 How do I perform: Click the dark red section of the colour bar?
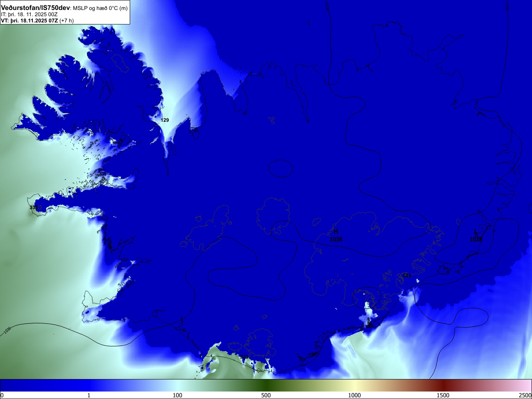[443, 385]
